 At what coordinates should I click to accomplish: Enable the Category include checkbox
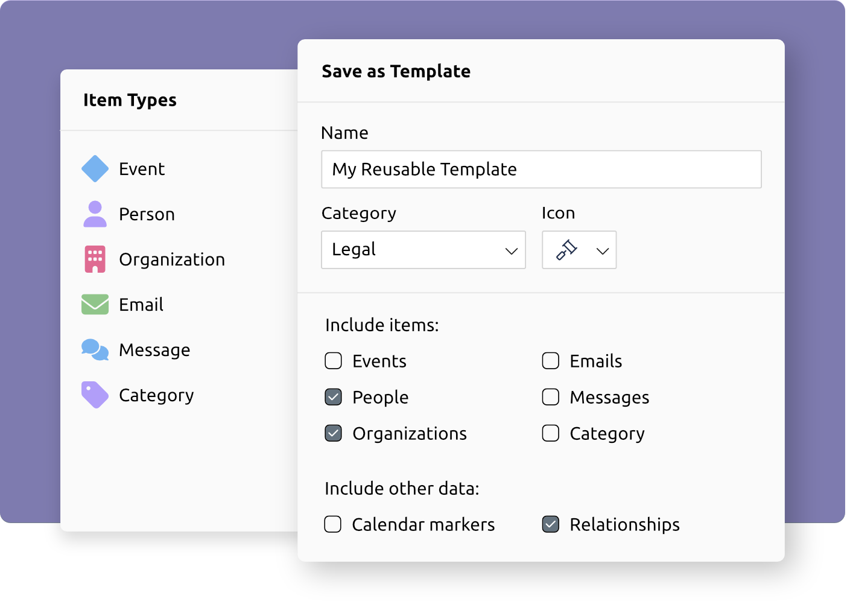pyautogui.click(x=550, y=433)
